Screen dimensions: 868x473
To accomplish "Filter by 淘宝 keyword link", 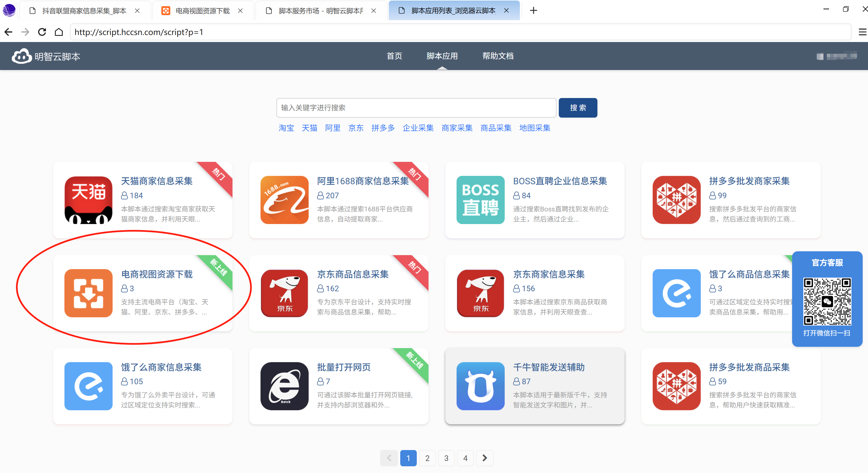I will pos(287,128).
